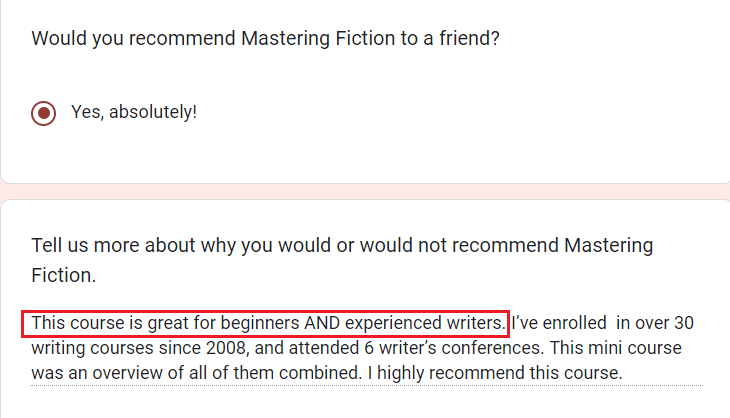This screenshot has width=730, height=418.
Task: Select the "Yes, absolutely!" radio button
Action: [x=43, y=112]
